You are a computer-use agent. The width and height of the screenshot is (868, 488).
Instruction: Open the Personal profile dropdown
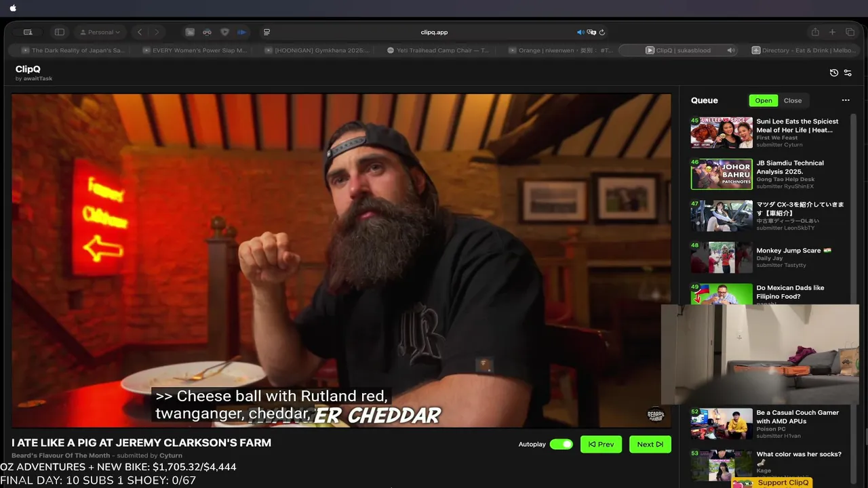point(100,32)
